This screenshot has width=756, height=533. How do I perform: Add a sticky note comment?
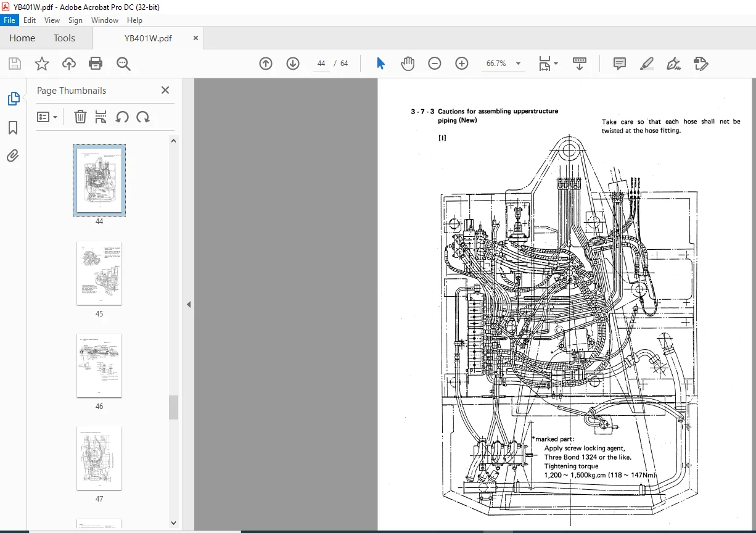coord(620,64)
